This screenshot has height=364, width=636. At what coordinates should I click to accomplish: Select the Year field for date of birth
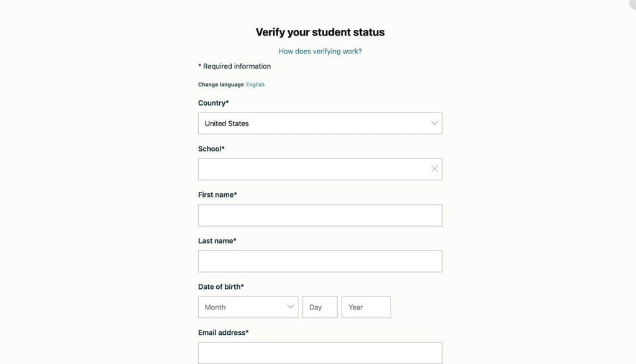[x=366, y=306]
